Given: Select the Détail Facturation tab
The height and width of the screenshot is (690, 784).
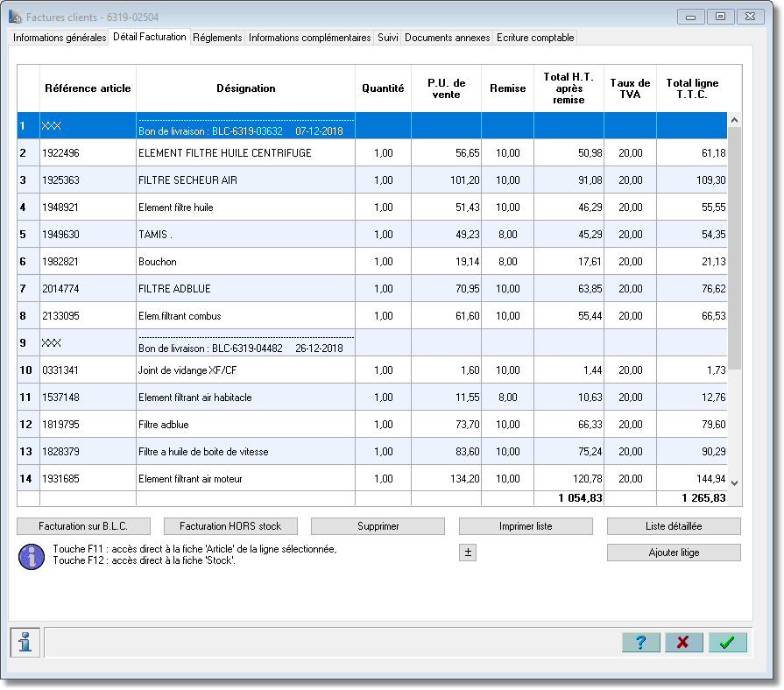Looking at the screenshot, I should [x=150, y=37].
